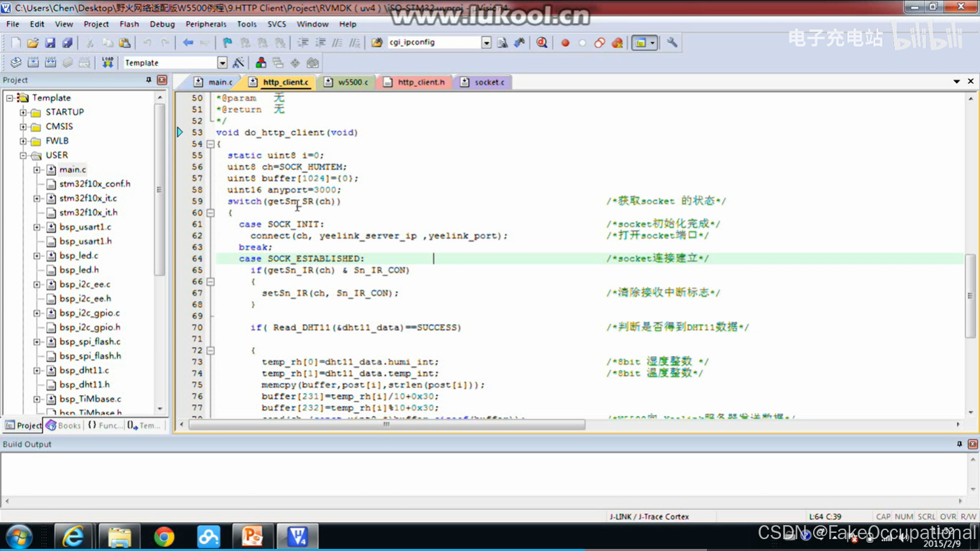The image size is (980, 551).
Task: Toggle enable/disable breakpoint white circle
Action: (x=583, y=43)
